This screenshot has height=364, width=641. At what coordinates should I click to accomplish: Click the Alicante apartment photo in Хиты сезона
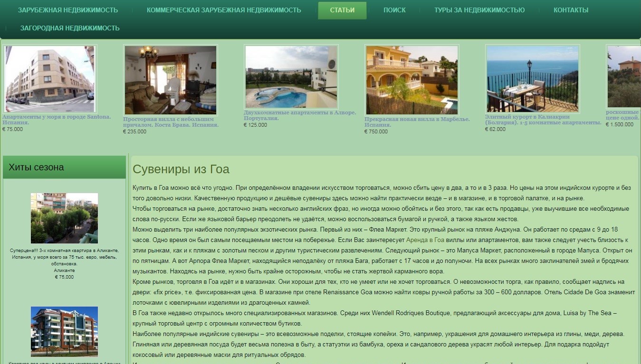(64, 218)
